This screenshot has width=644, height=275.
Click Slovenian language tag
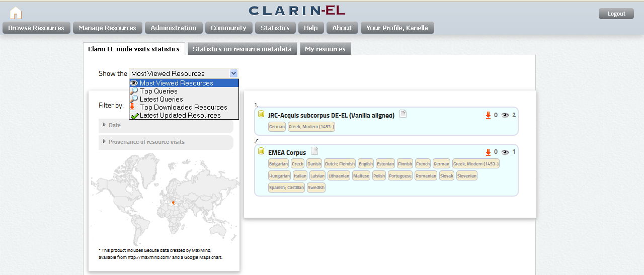[x=467, y=176]
